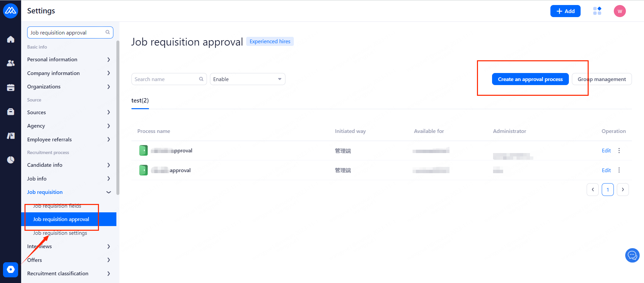Open the Enable status dropdown
This screenshot has width=644, height=283.
(248, 79)
